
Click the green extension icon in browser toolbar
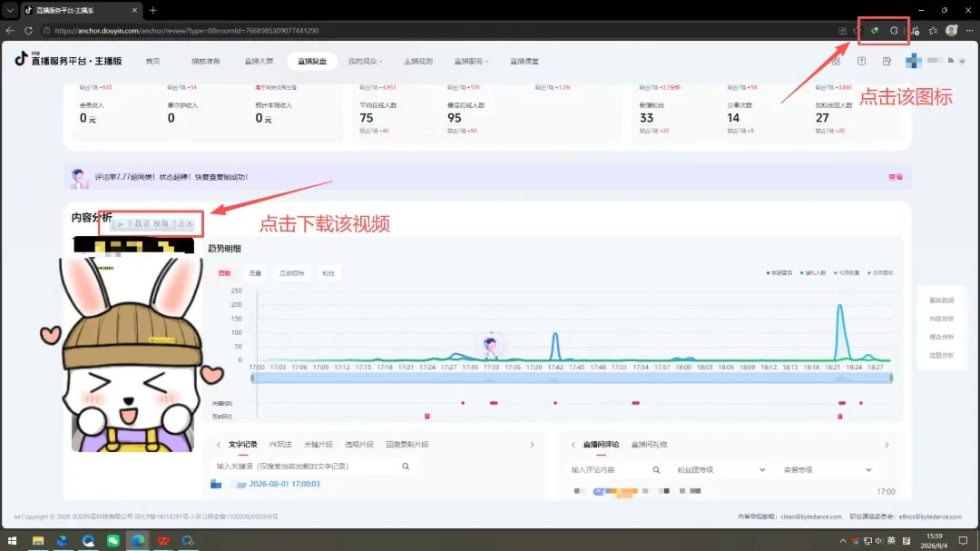(875, 31)
